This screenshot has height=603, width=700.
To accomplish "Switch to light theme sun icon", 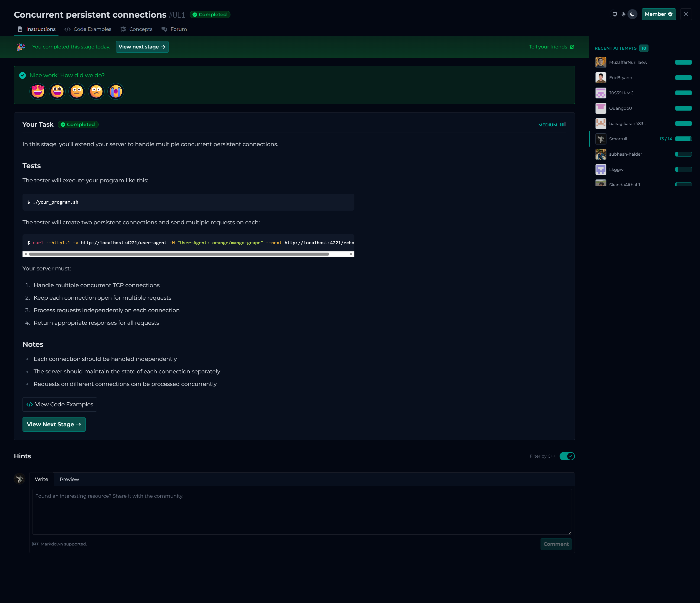I will pos(623,14).
